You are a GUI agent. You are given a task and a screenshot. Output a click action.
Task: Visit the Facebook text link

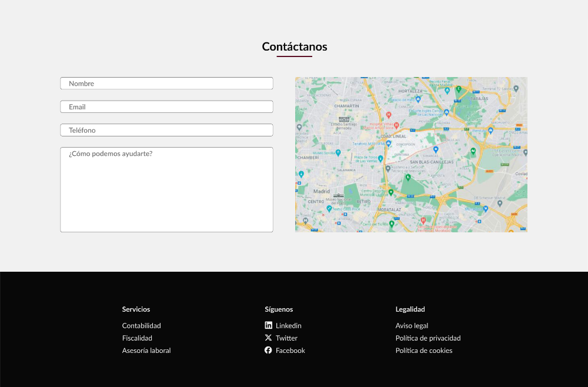pos(290,351)
